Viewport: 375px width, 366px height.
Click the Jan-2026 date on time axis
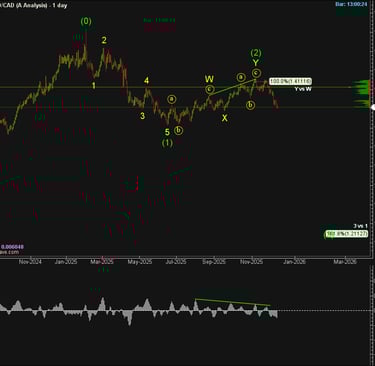294,262
